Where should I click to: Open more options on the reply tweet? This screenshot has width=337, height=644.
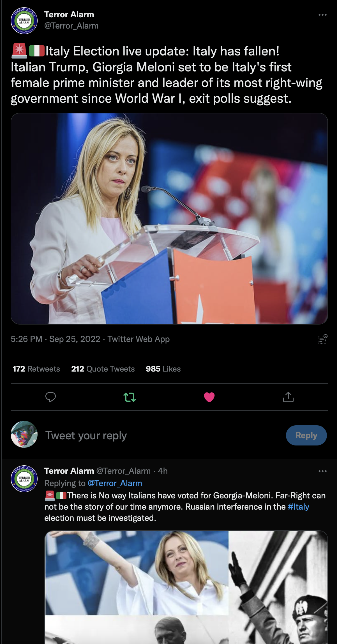click(x=323, y=471)
